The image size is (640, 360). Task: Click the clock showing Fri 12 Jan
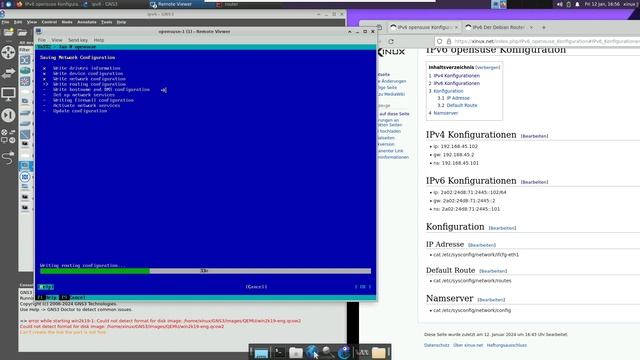602,4
